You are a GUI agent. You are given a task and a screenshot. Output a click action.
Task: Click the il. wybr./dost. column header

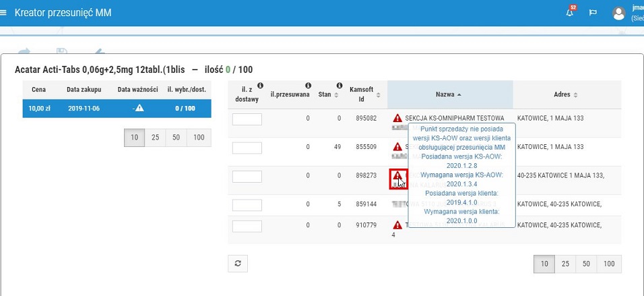click(x=187, y=89)
